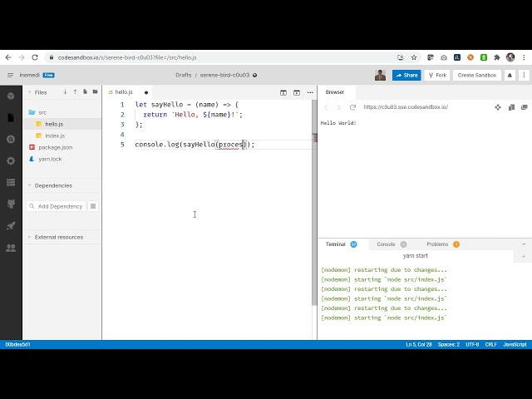Open the Server Control Panel icon in sidebar
This screenshot has width=532, height=399.
11,182
